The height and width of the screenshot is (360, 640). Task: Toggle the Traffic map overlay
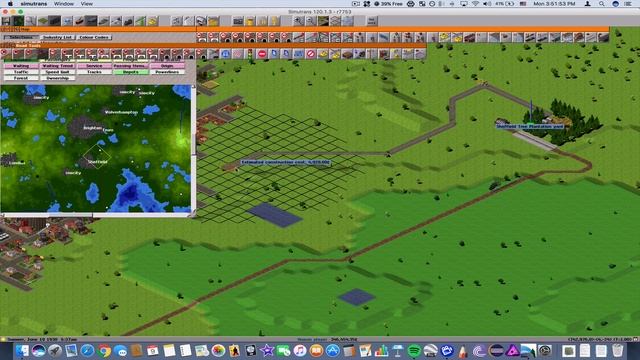(x=21, y=72)
